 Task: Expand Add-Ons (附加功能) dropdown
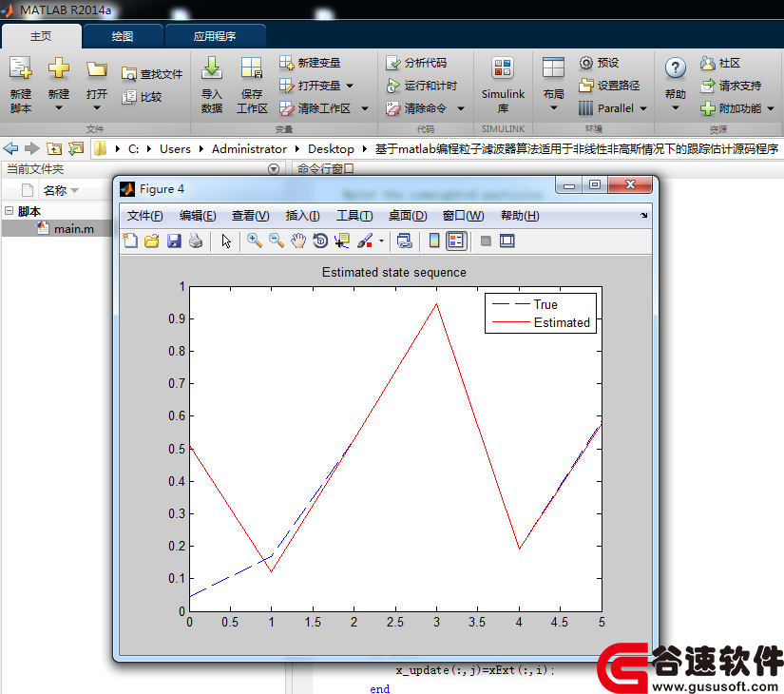tap(771, 108)
